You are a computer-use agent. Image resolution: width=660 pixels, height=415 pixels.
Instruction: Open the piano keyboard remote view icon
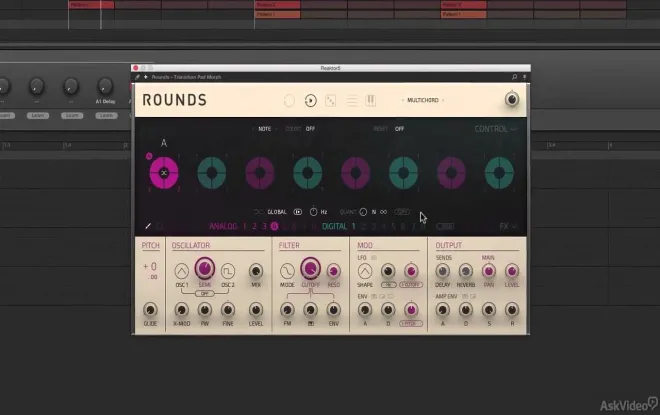point(370,100)
